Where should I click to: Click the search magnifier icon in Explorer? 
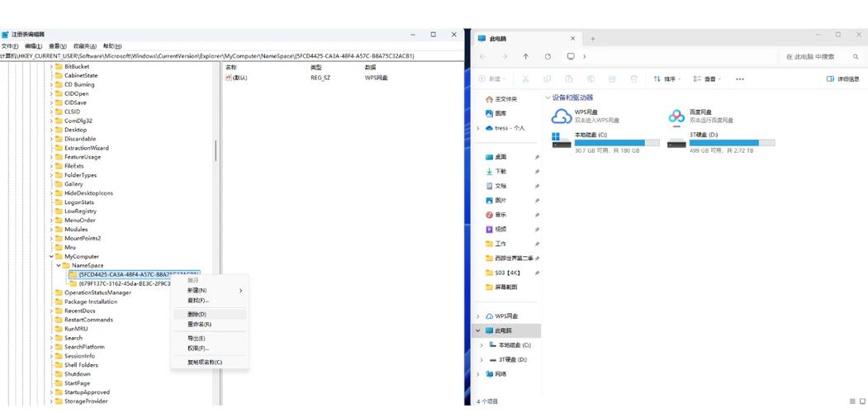[x=856, y=56]
